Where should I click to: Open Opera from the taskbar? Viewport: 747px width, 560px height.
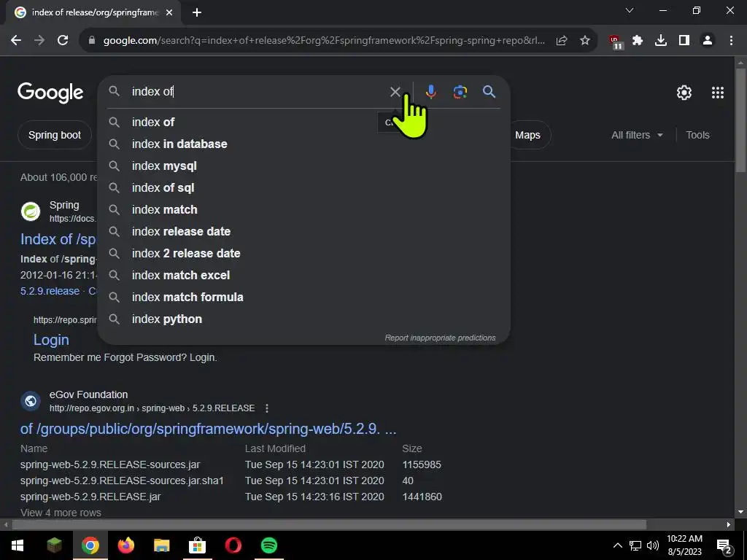pyautogui.click(x=233, y=545)
